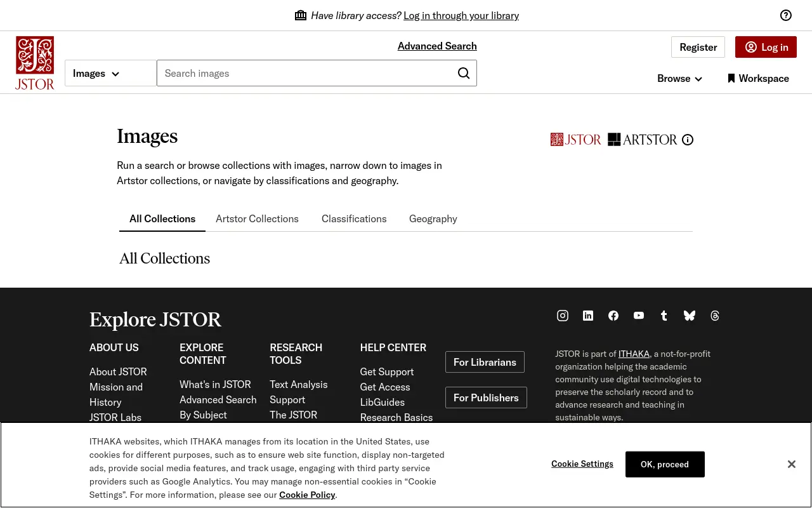812x508 pixels.
Task: Switch to the Geography tab
Action: click(x=433, y=218)
